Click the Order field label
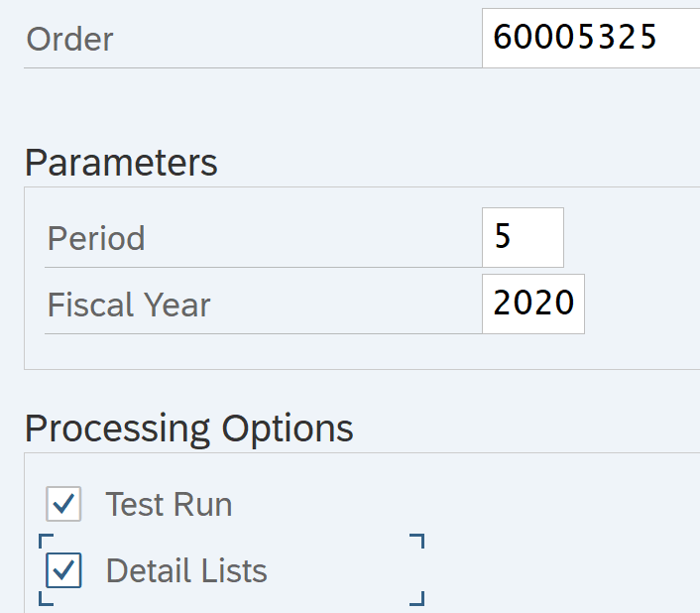 (69, 39)
